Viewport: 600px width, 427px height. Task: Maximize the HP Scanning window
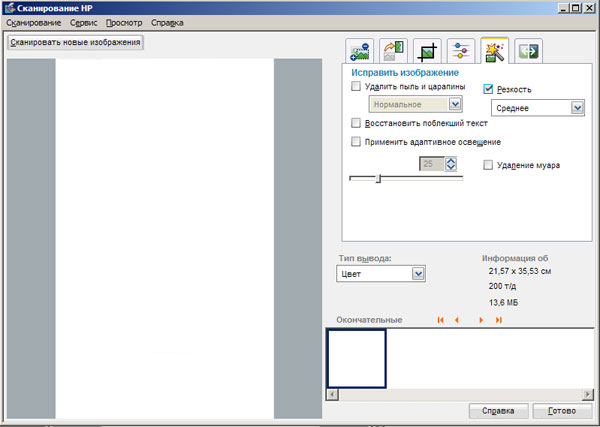click(575, 8)
